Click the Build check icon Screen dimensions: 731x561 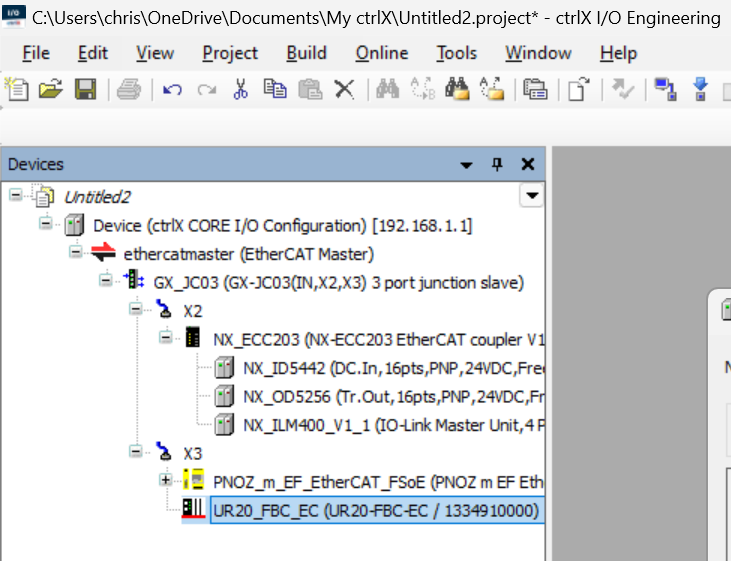click(622, 89)
